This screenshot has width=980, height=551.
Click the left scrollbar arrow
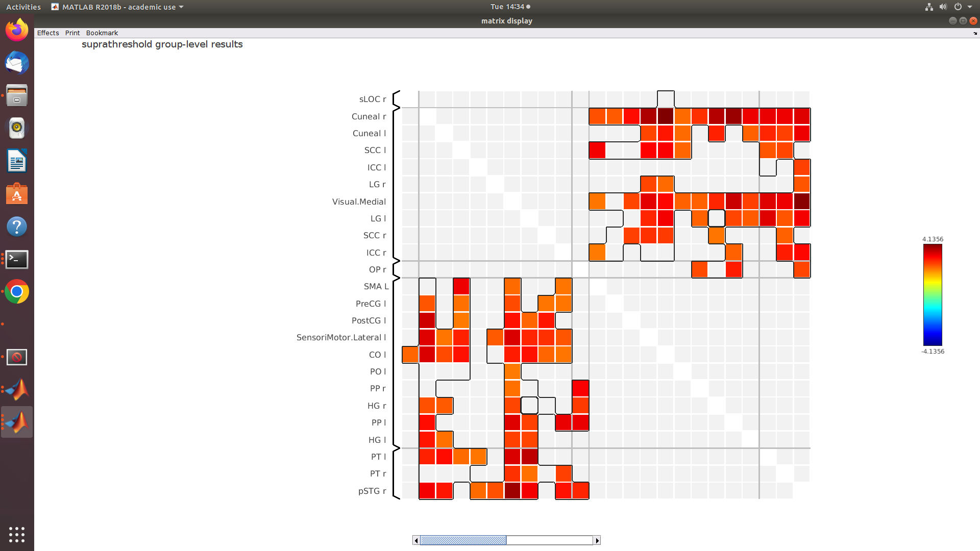click(x=416, y=540)
